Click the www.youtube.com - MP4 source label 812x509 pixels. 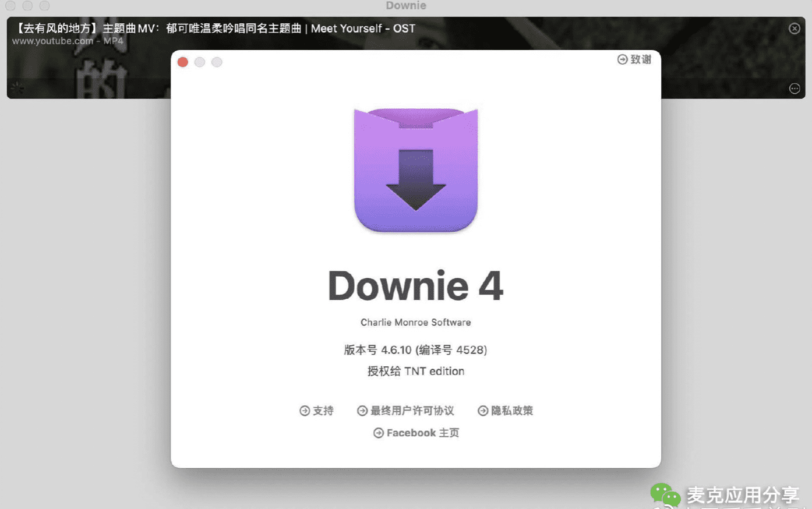tap(68, 41)
